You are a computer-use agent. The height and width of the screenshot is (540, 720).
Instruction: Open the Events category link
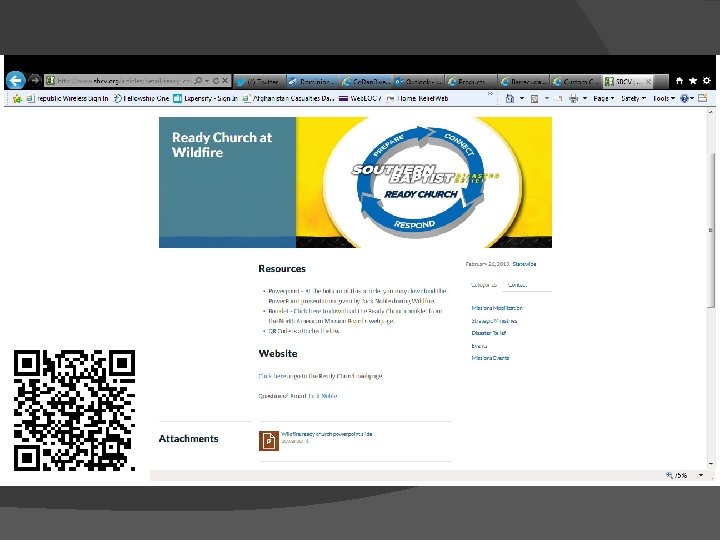(x=479, y=346)
